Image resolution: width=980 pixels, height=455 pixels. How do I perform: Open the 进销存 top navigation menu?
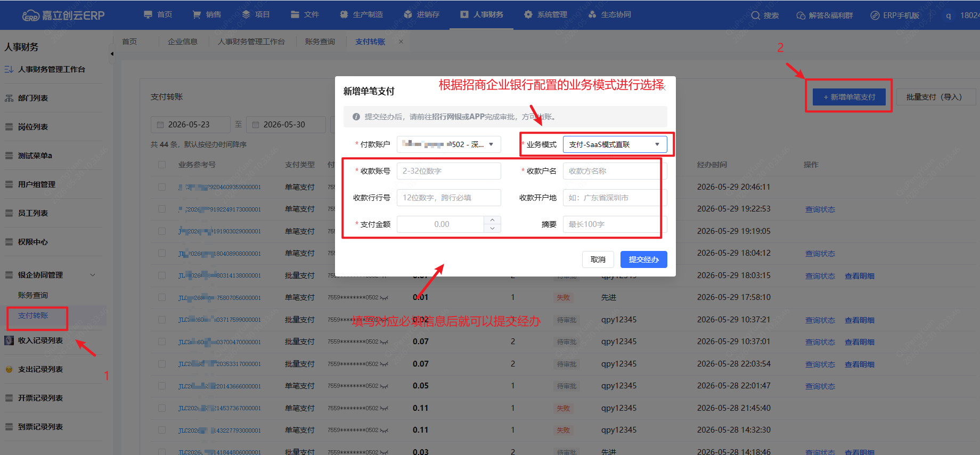422,14
